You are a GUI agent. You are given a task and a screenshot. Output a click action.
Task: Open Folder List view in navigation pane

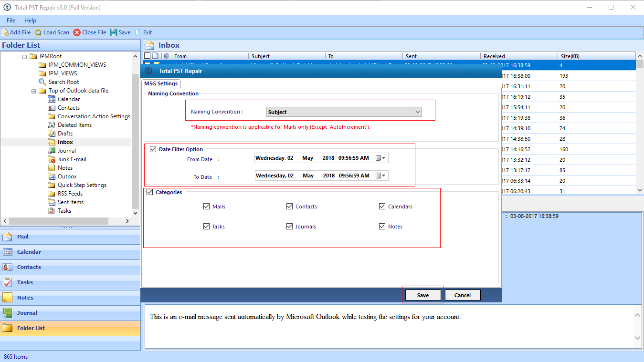pyautogui.click(x=70, y=328)
